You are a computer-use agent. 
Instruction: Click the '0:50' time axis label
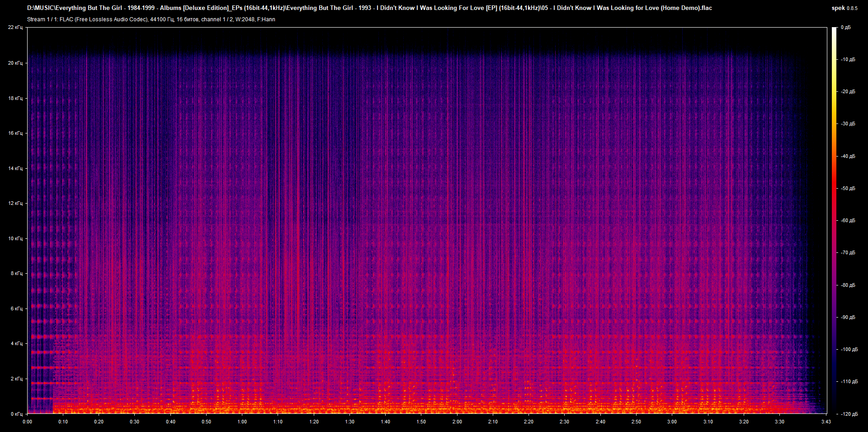(x=206, y=422)
